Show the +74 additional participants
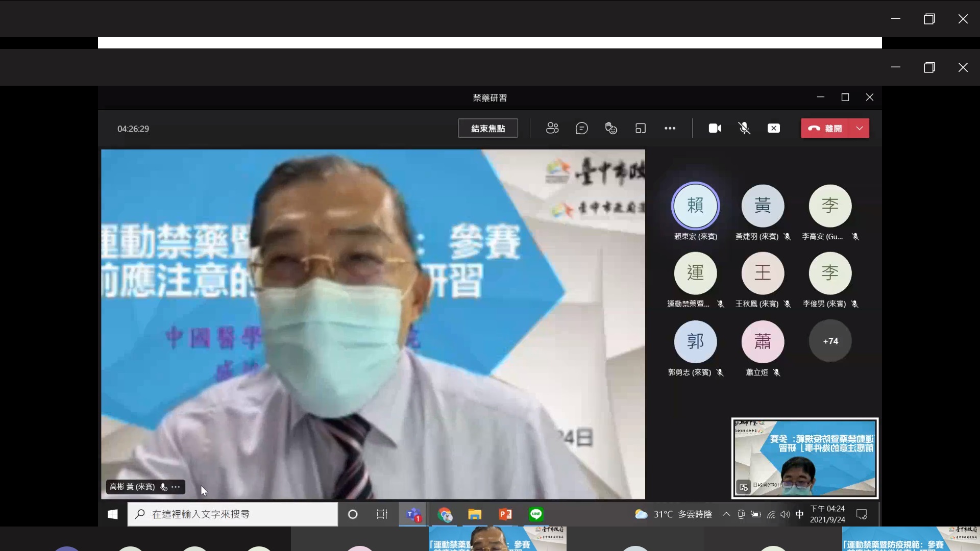 [x=830, y=341]
